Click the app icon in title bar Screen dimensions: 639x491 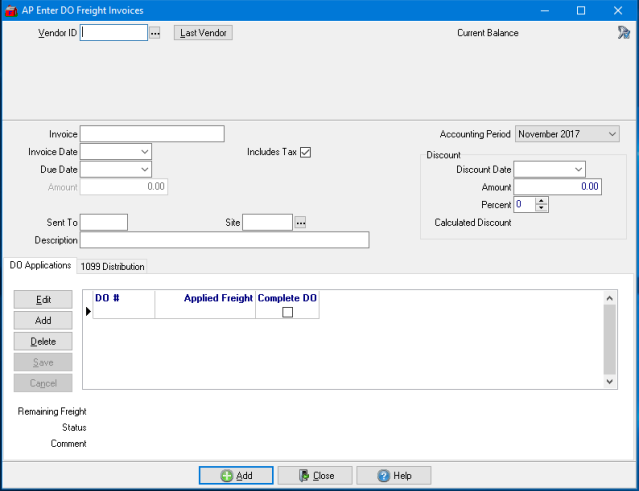11,10
